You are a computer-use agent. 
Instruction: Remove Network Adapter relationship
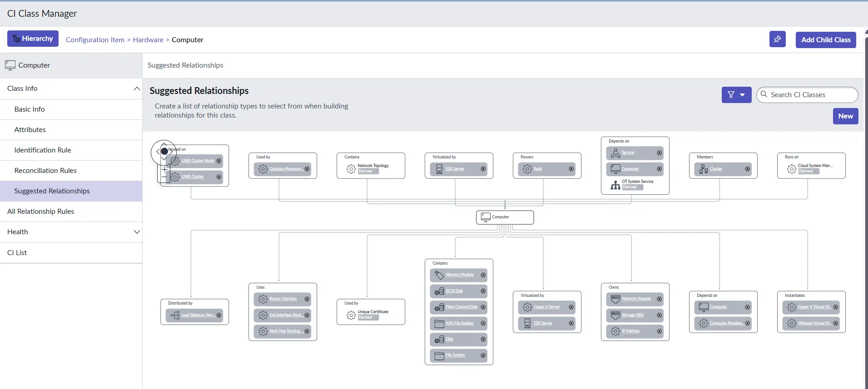tap(660, 299)
